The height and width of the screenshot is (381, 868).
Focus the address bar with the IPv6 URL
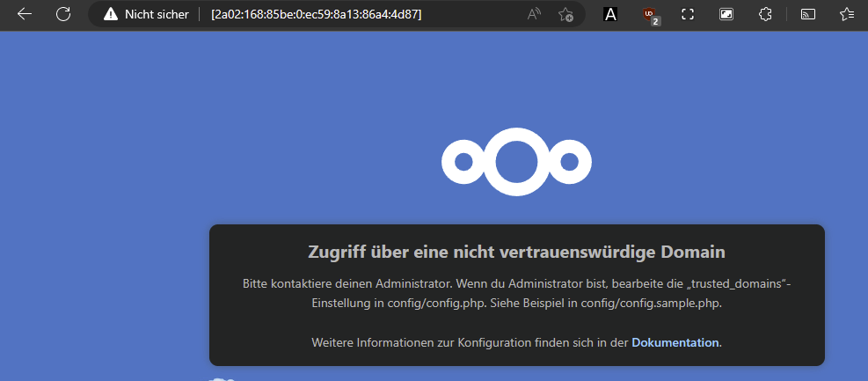[316, 14]
